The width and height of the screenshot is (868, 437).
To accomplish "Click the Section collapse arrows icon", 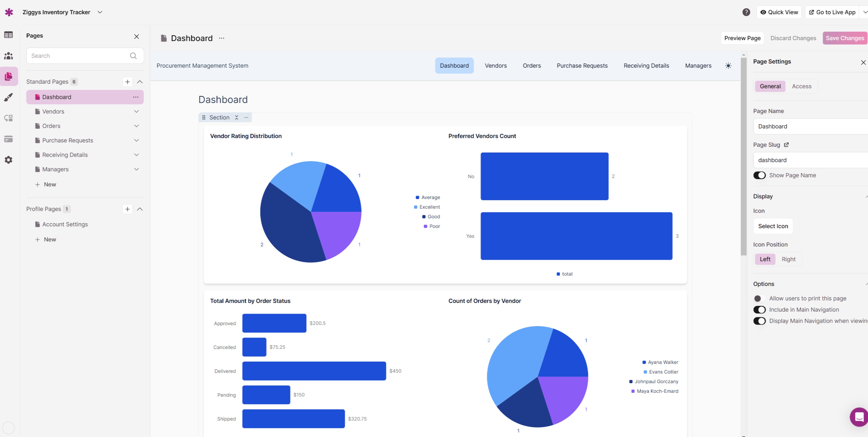I will coord(237,117).
